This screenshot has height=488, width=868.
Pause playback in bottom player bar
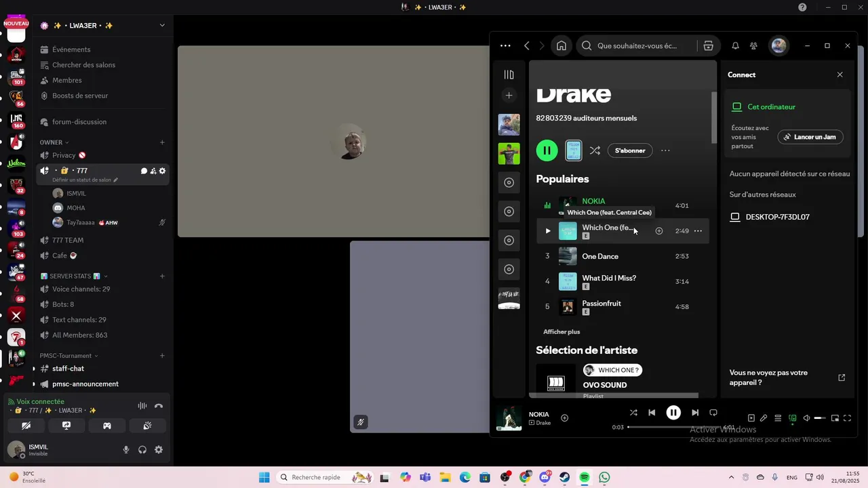tap(673, 413)
